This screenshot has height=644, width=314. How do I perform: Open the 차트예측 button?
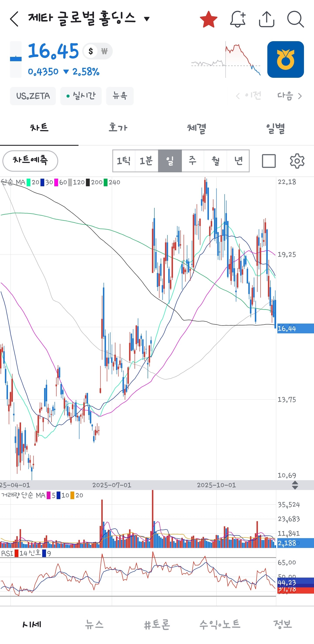[30, 161]
